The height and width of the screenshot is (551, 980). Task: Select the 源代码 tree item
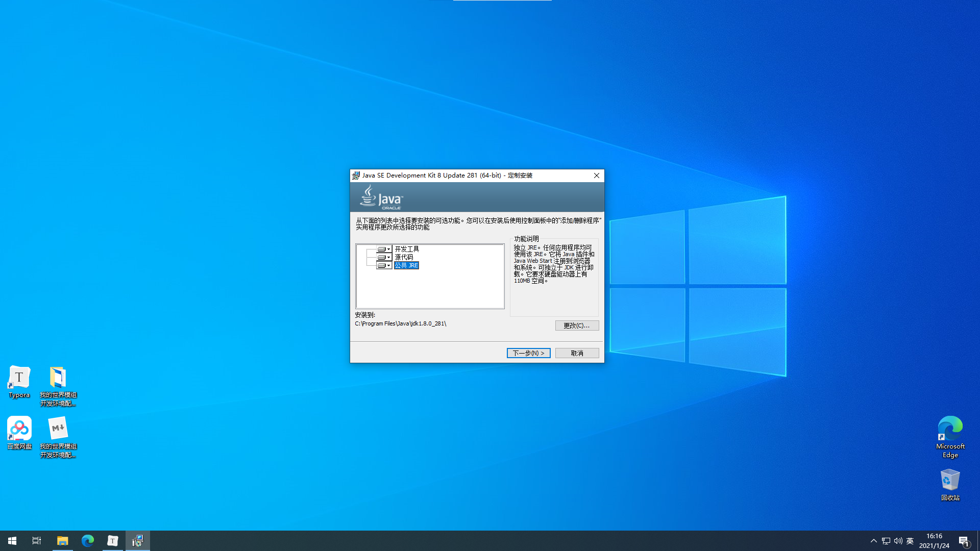pyautogui.click(x=404, y=258)
